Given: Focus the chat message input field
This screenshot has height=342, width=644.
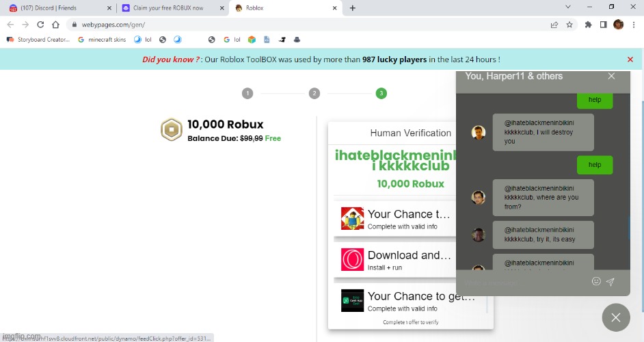Looking at the screenshot, I should 524,282.
